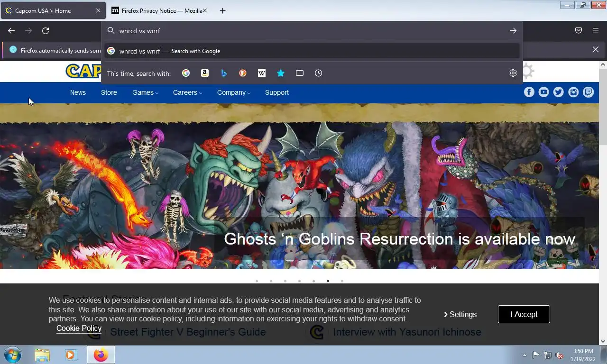This screenshot has height=364, width=607.
Task: Show hidden system tray icons
Action: coord(524,355)
